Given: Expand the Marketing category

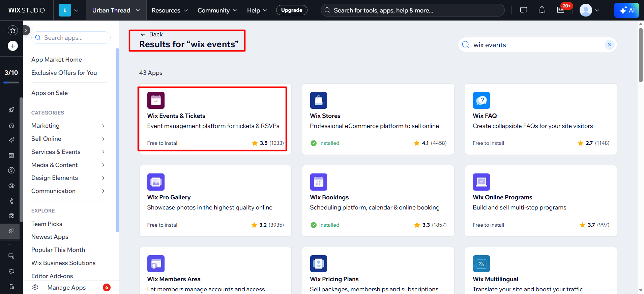Looking at the screenshot, I should click(x=69, y=126).
